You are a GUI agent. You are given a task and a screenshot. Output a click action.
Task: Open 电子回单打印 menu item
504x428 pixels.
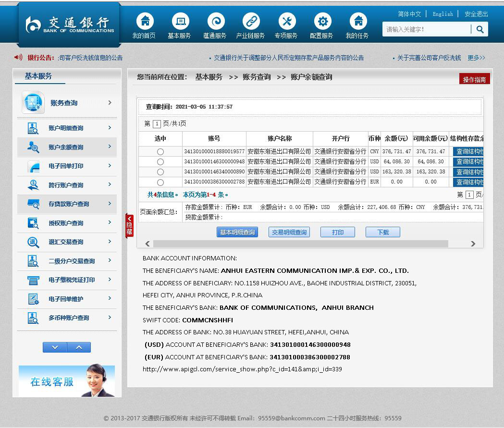(x=66, y=166)
